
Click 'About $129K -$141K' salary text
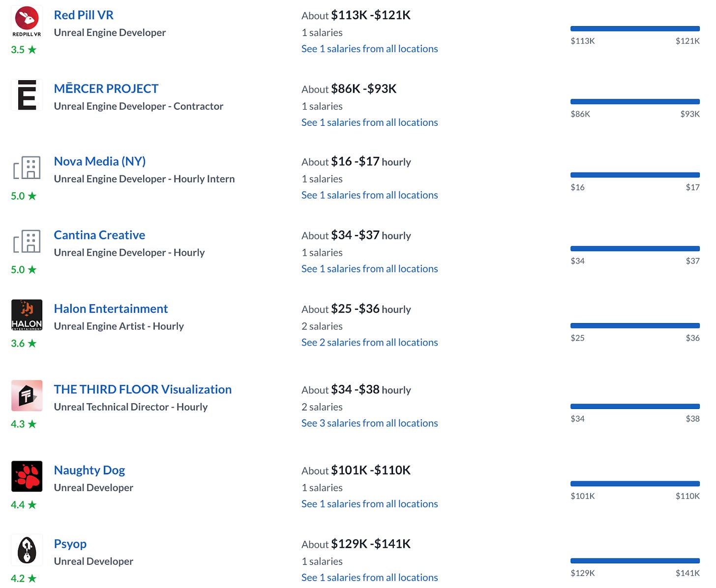(x=356, y=545)
